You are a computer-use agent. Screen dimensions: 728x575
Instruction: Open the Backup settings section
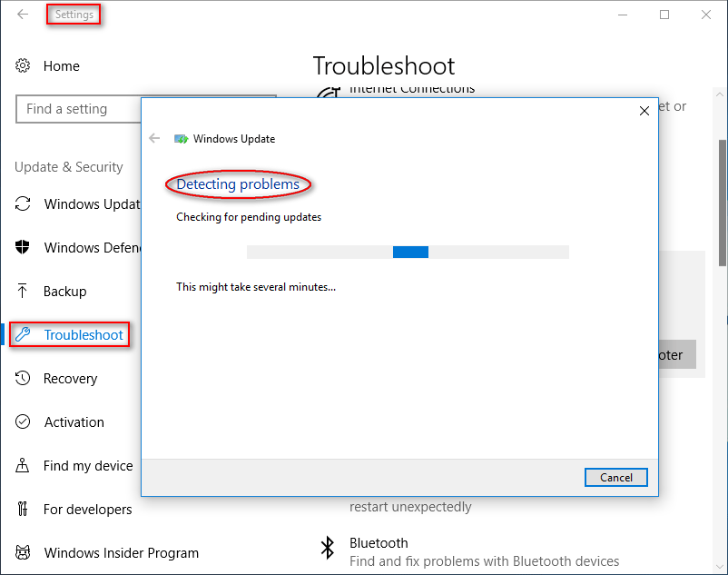tap(65, 292)
